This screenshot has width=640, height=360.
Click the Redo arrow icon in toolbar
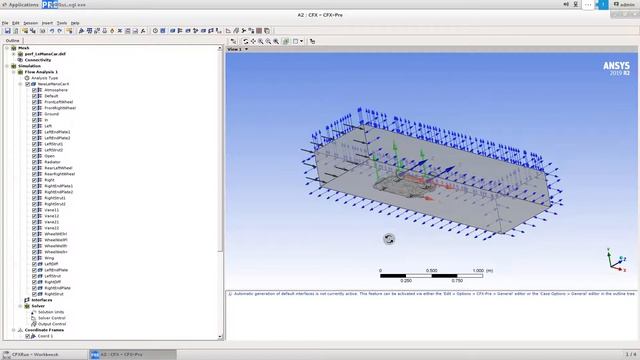[x=60, y=31]
